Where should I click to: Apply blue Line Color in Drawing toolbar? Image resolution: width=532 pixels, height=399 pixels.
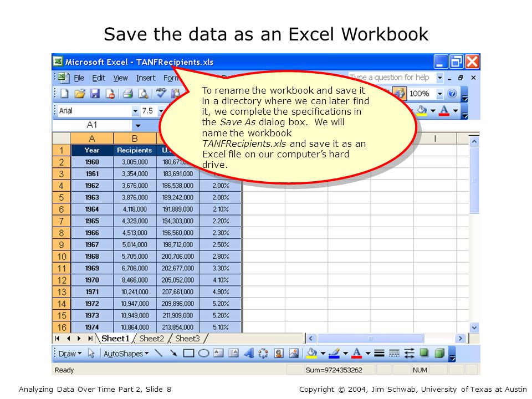pyautogui.click(x=334, y=354)
